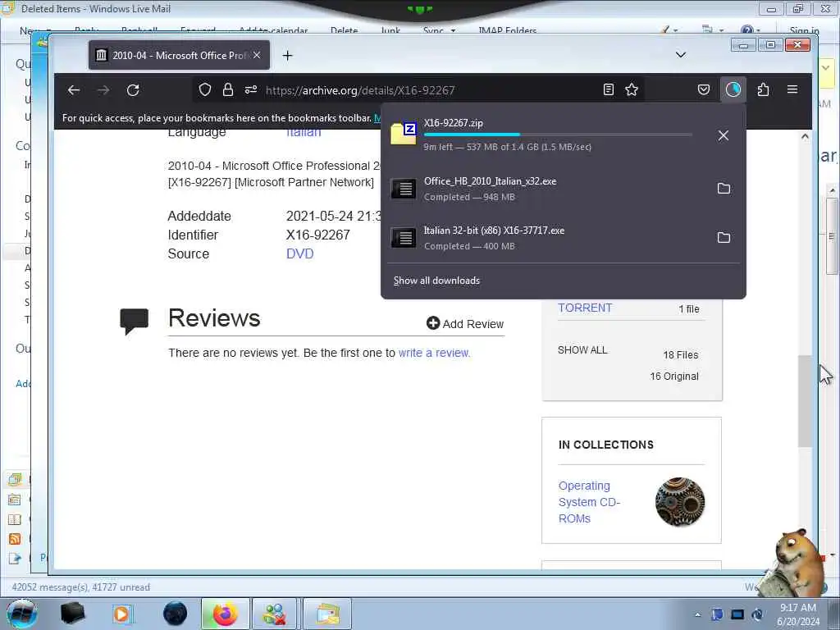Select the 2010-04 Microsoft Office tab
Viewport: 840px width, 630px height.
(178, 55)
